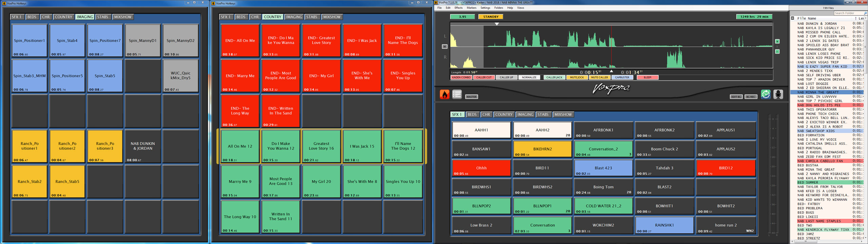The height and width of the screenshot is (244, 868).
Task: Trigger the COLD WATER 21_2 hotkey
Action: [603, 206]
